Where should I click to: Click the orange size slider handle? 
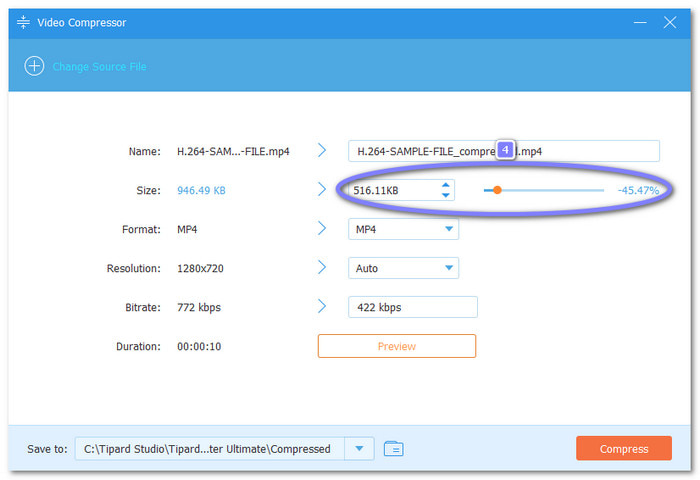497,190
